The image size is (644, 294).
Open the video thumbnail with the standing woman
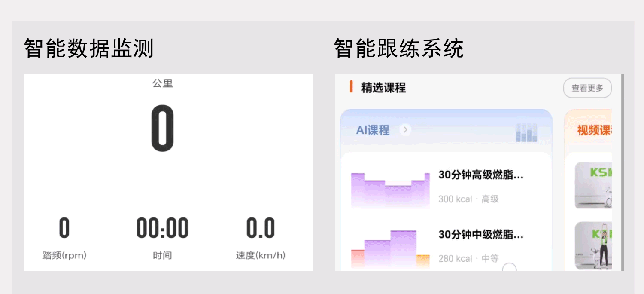[593, 245]
